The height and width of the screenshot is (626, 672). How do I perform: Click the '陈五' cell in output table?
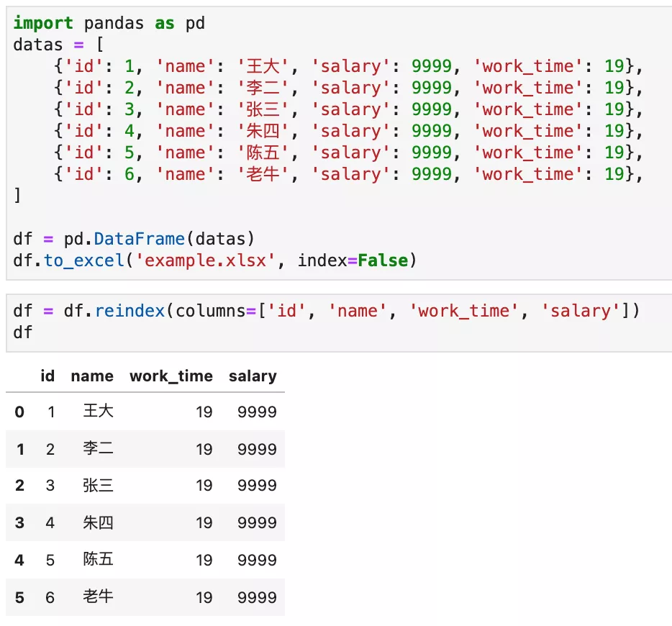(x=98, y=559)
